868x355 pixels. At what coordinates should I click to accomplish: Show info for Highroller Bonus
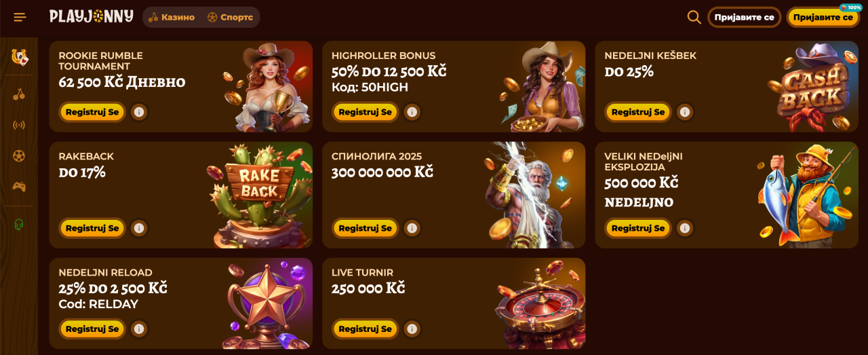pyautogui.click(x=412, y=112)
